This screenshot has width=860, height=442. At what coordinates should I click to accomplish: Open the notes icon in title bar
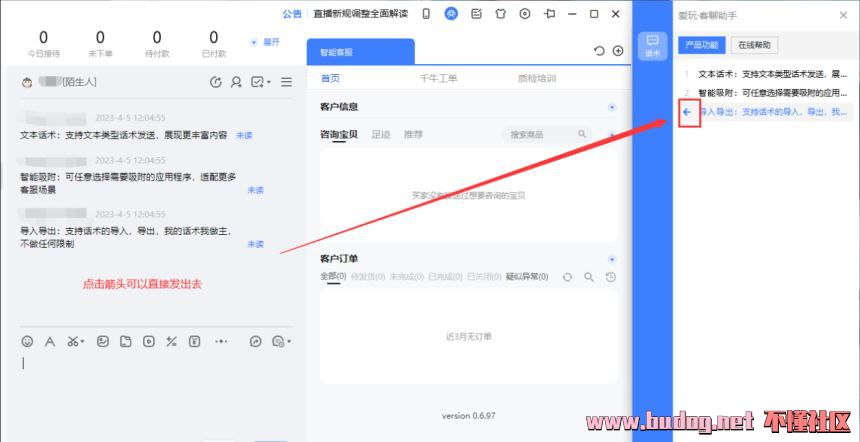[477, 14]
